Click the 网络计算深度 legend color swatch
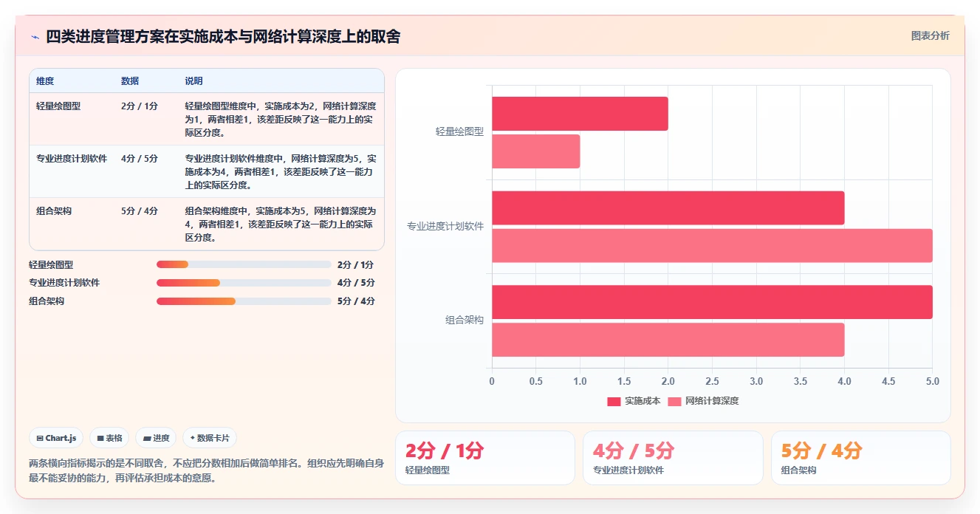The image size is (980, 514). click(x=675, y=402)
